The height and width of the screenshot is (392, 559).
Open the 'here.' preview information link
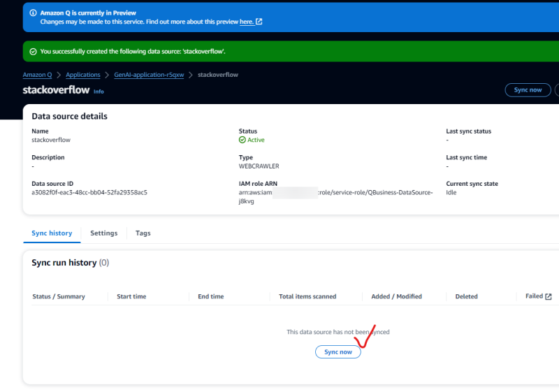246,22
